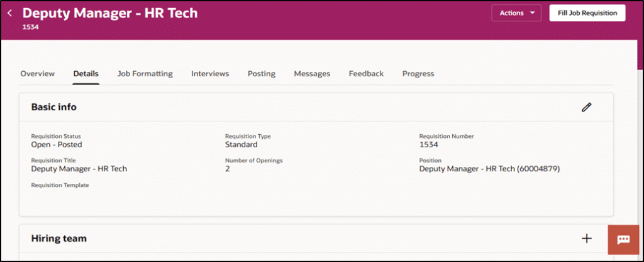Open the chat assistant icon
The image size is (644, 262).
coord(623,239)
